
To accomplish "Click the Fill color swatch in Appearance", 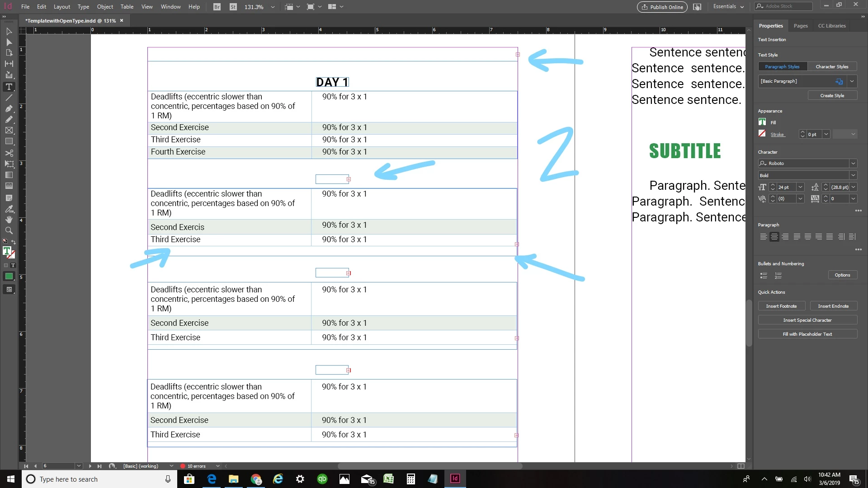I will [762, 122].
